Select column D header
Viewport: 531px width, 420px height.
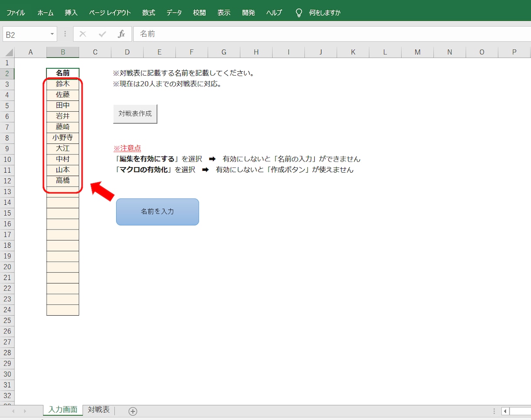pyautogui.click(x=127, y=52)
